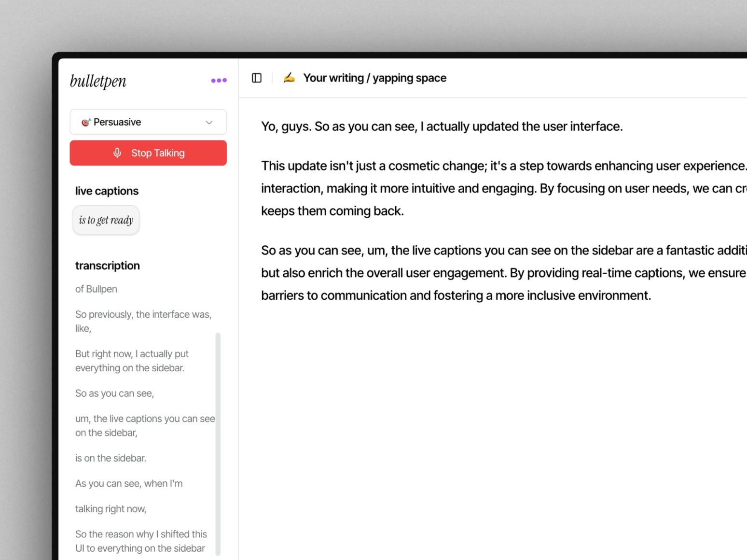Expand the Persuasive style dropdown chevron
The height and width of the screenshot is (560, 747).
[209, 122]
